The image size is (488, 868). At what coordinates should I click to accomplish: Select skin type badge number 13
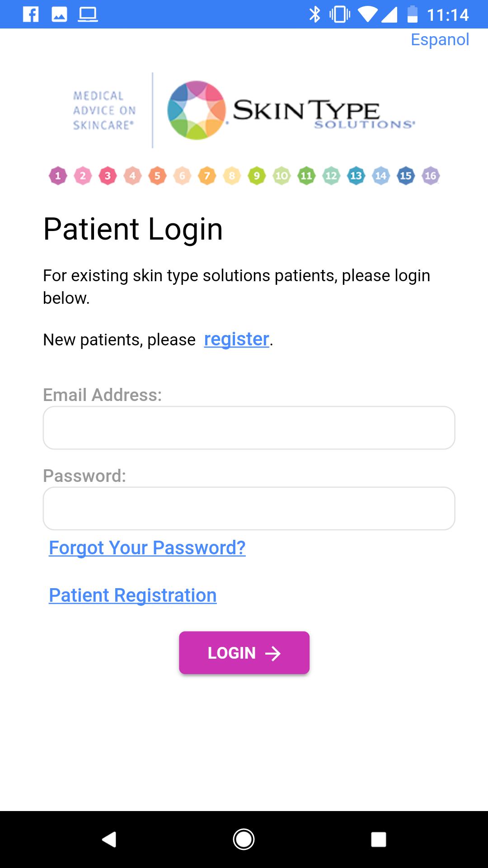click(356, 176)
